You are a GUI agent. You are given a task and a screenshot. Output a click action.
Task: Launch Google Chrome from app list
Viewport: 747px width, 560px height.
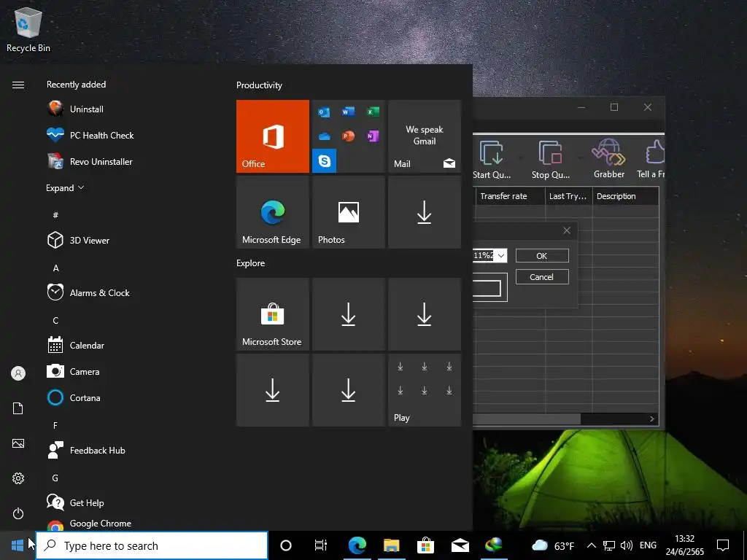click(89, 524)
